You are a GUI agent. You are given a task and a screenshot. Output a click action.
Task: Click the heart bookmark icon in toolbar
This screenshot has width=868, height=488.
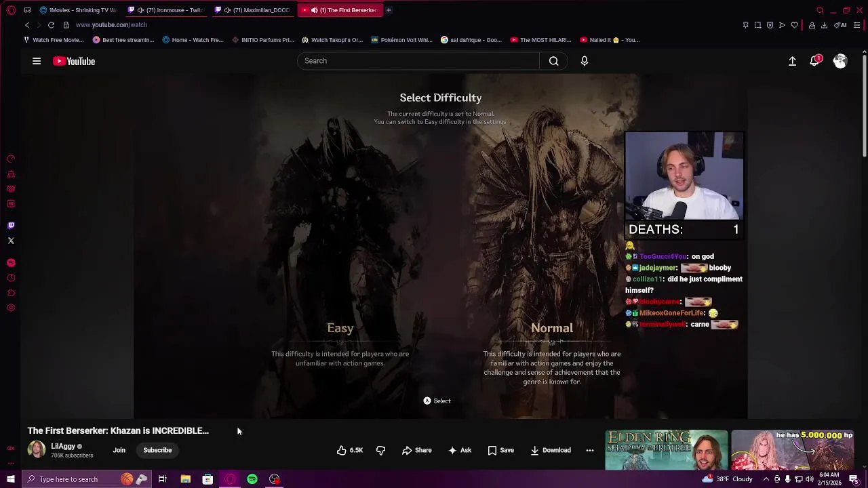[x=795, y=25]
